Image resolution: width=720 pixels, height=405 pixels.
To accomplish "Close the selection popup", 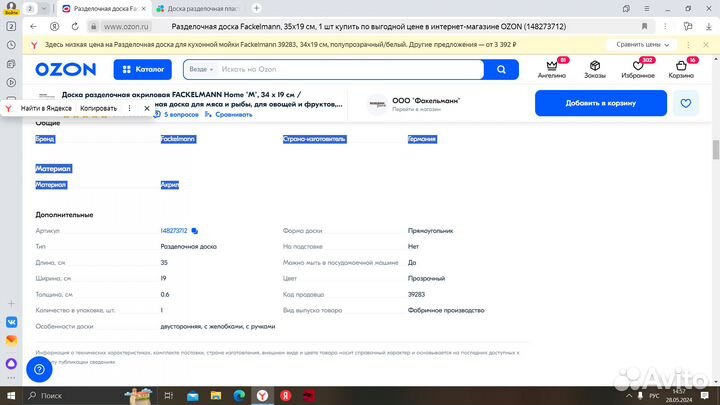I will pos(146,108).
